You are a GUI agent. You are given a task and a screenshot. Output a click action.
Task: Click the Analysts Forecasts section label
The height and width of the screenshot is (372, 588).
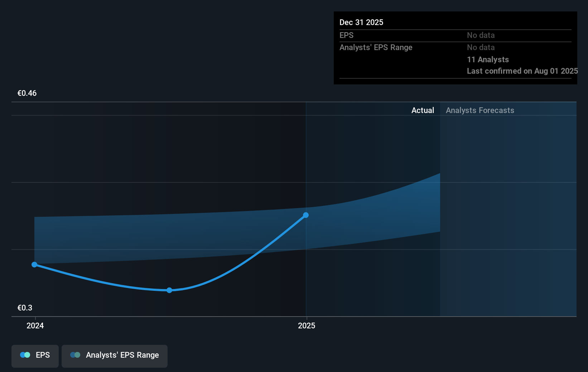[x=480, y=110]
